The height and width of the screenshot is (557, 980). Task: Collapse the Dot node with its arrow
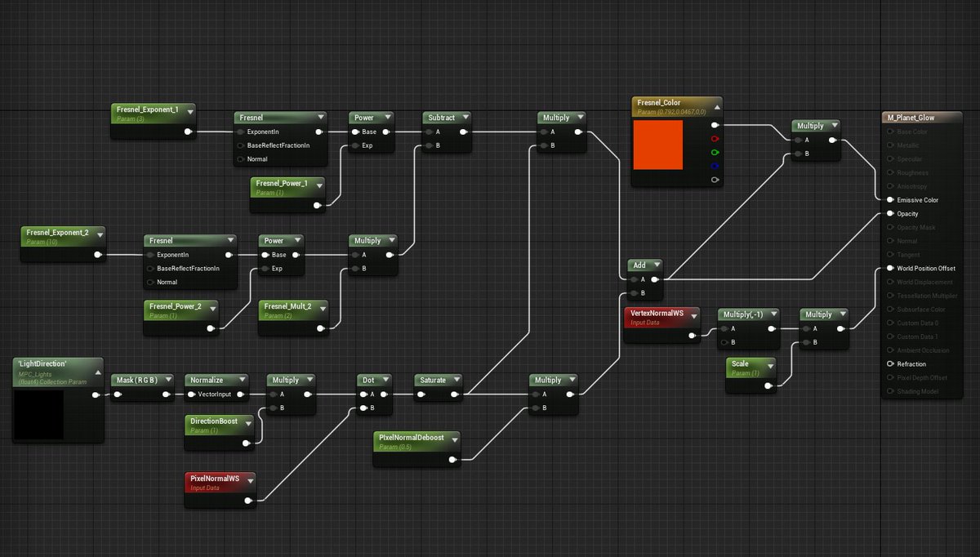[385, 381]
